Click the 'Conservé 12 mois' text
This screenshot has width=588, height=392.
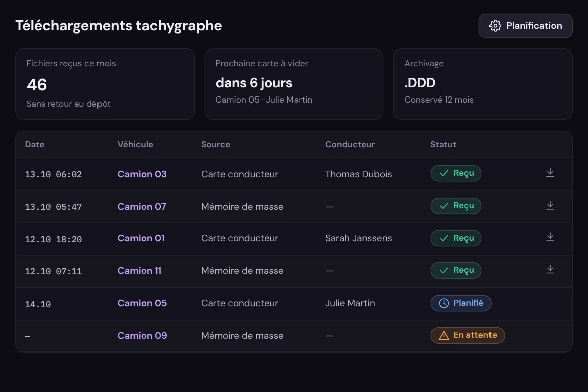[439, 100]
